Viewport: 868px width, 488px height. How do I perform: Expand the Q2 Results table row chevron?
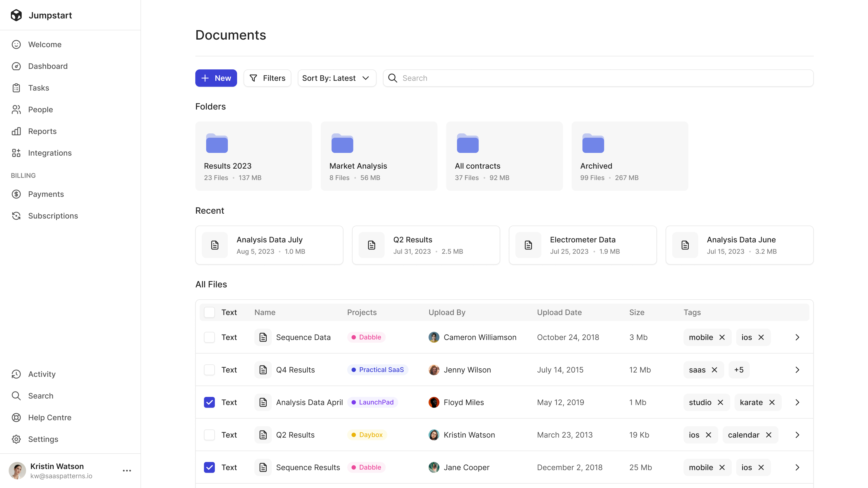click(x=797, y=435)
